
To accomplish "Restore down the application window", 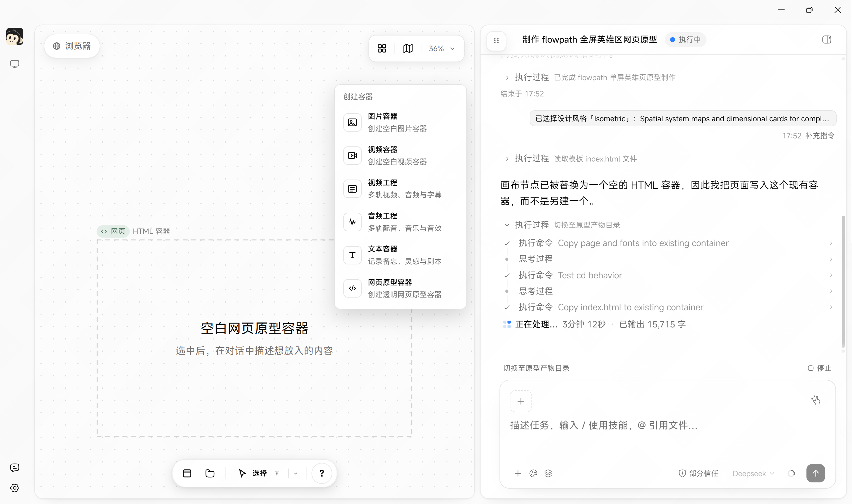I will click(809, 10).
